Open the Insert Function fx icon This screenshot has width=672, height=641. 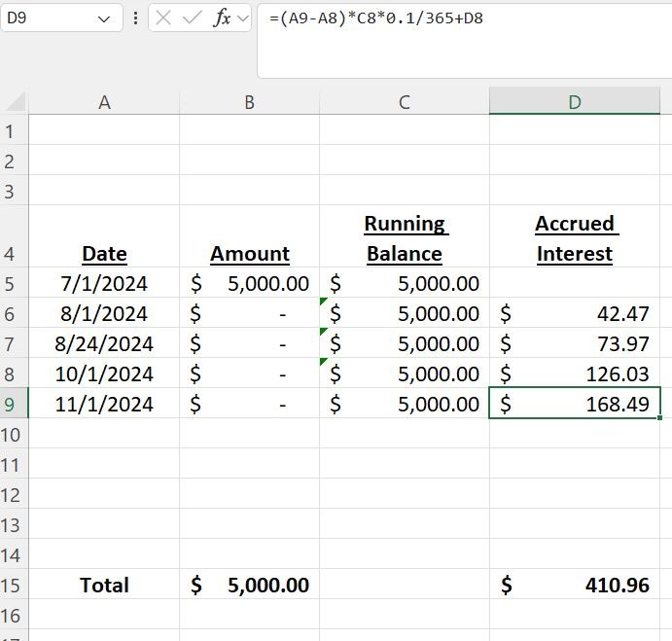click(x=222, y=18)
